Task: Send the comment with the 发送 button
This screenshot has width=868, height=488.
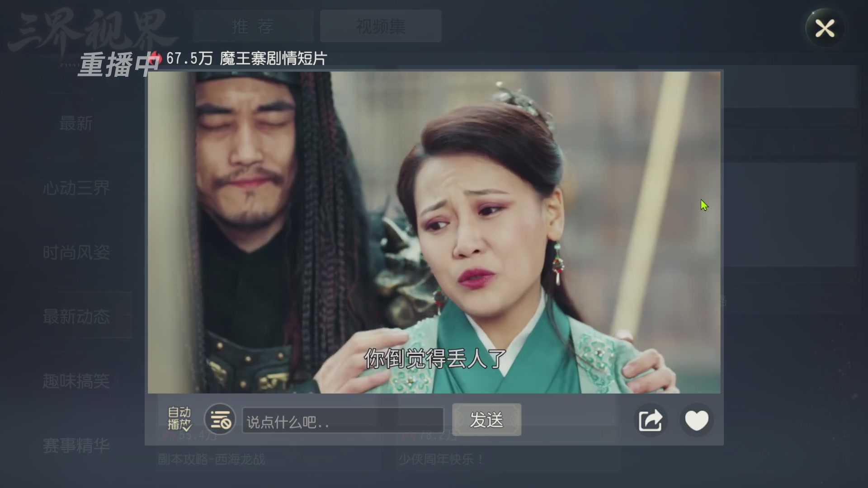Action: [x=486, y=420]
